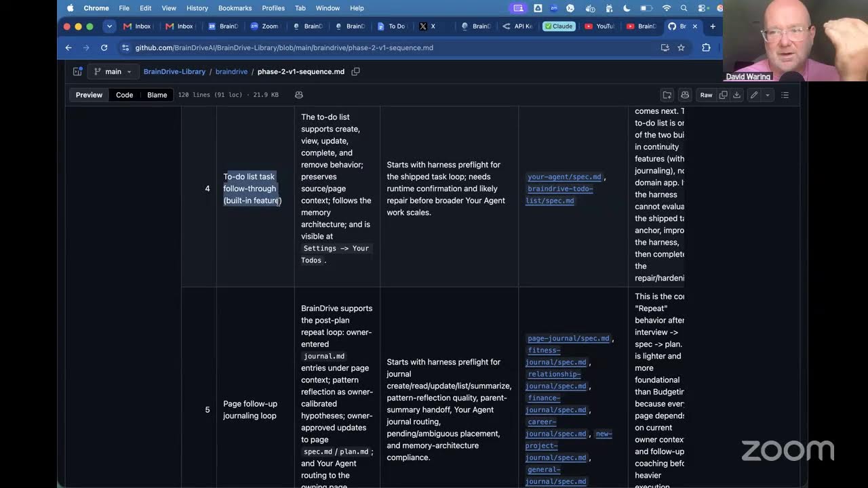Switch to the YouTube browser tab
Viewport: 868px width, 488px height.
point(599,26)
